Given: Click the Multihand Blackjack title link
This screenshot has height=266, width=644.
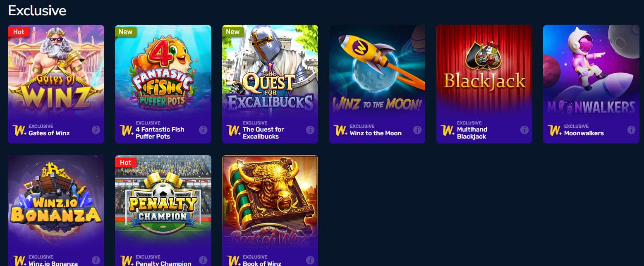Looking at the screenshot, I should 472,133.
